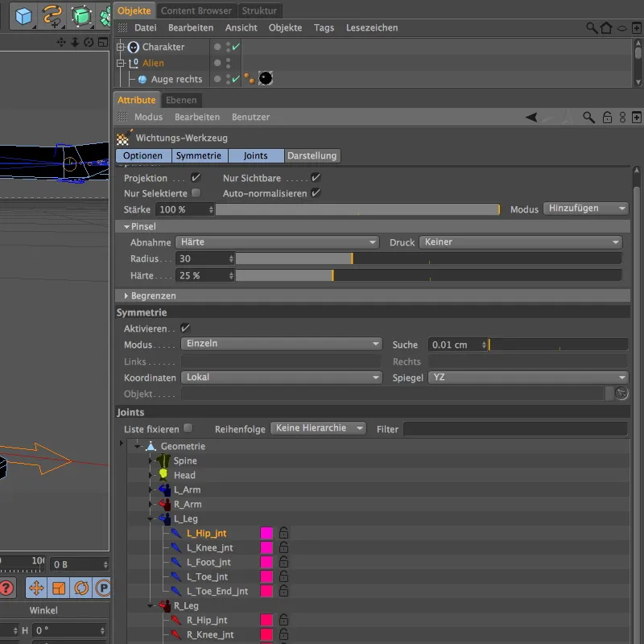Click the back arrow in Attribute panel
The width and height of the screenshot is (644, 644).
pos(531,117)
